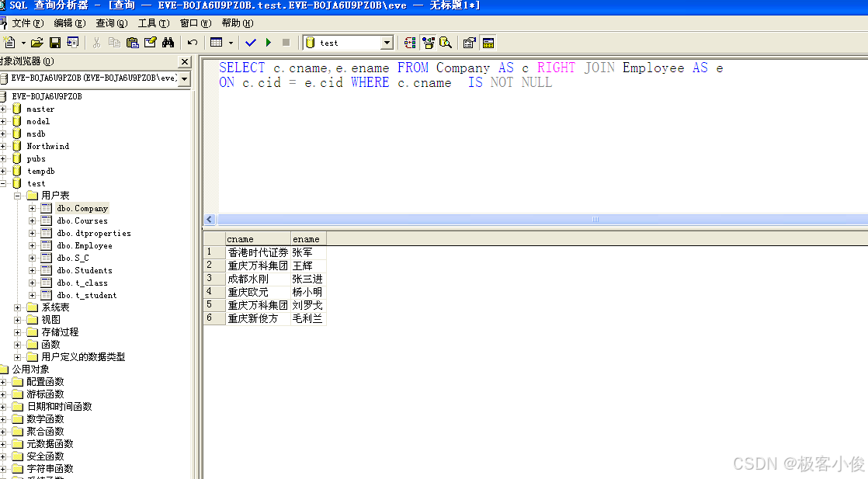Click the Cancel Query stop square
868x479 pixels.
pos(286,43)
